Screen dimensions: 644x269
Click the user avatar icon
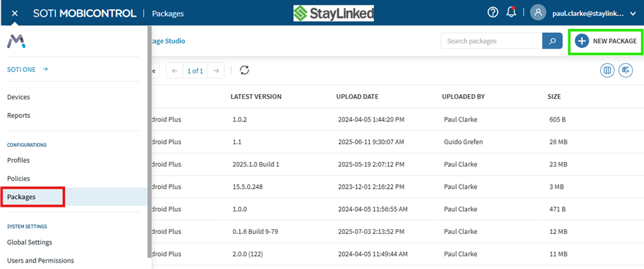538,13
